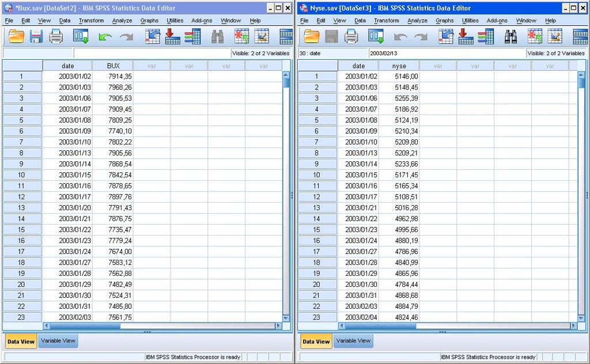The image size is (590, 364).
Task: Open Go to Variable in Nyse window
Action: (466, 36)
